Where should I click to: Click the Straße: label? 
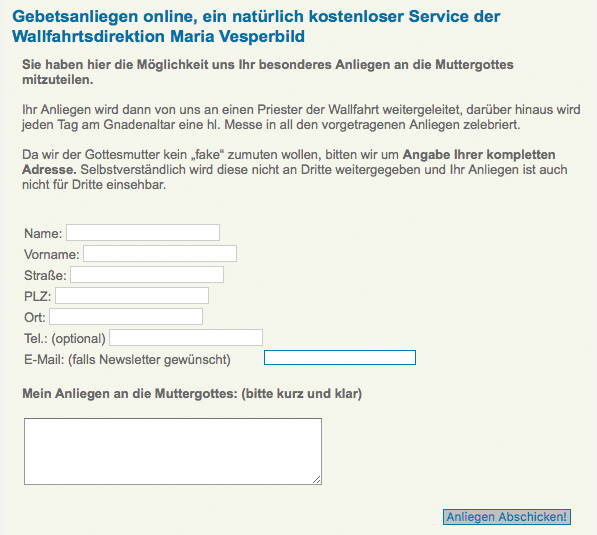click(45, 275)
